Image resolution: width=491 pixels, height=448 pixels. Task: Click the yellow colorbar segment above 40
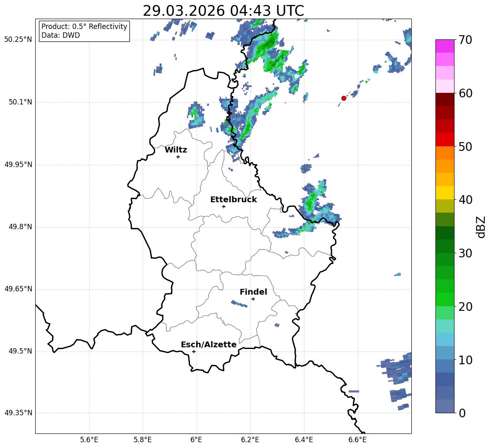click(x=445, y=193)
